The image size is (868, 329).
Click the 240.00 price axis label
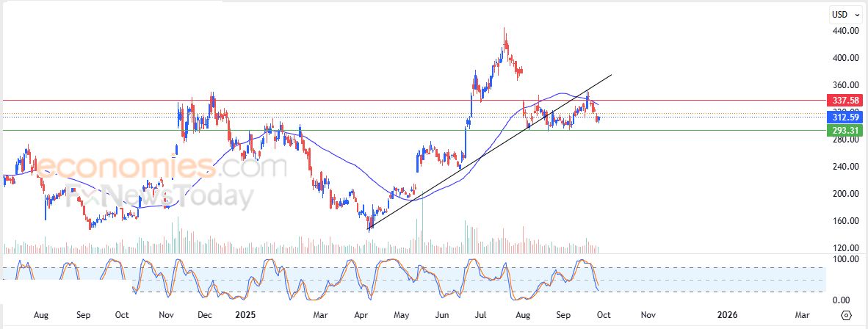click(x=845, y=167)
